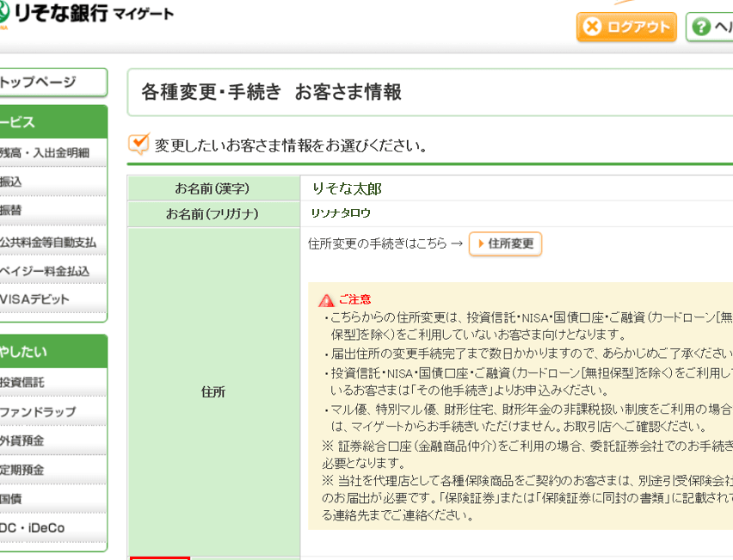The height and width of the screenshot is (560, 733).
Task: Open 残高・入出金明細 from the sidebar
Action: tap(45, 153)
